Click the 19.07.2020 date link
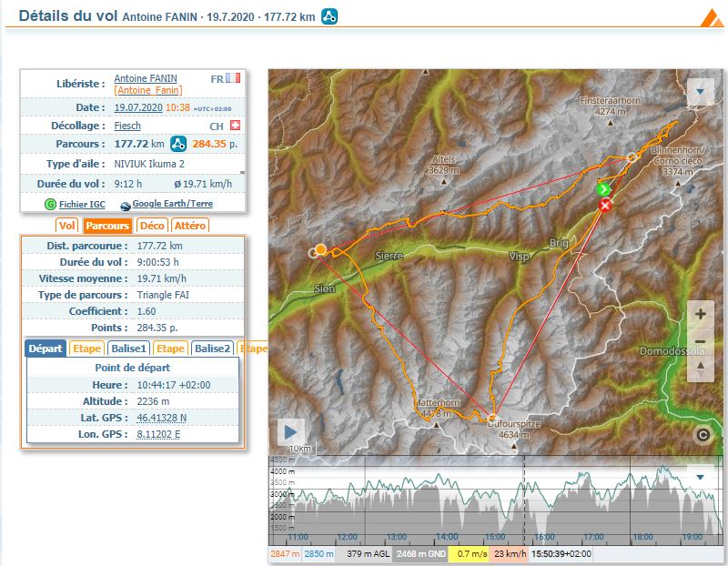Image resolution: width=728 pixels, height=566 pixels. (x=137, y=107)
